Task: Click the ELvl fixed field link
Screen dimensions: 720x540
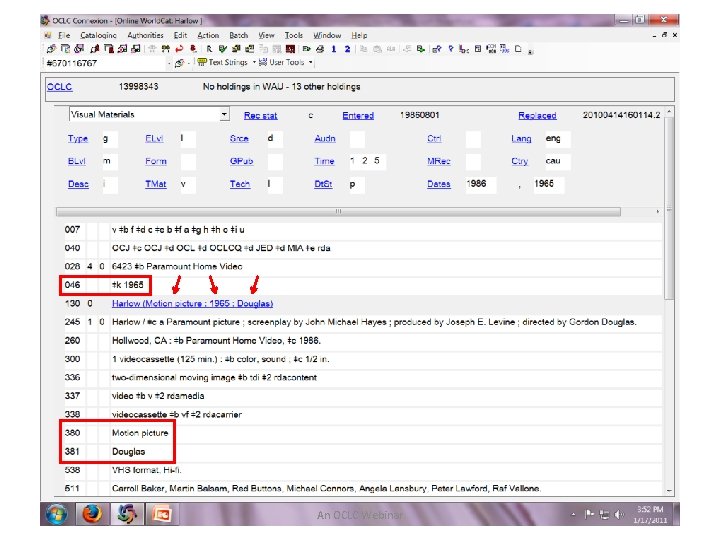Action: [154, 139]
